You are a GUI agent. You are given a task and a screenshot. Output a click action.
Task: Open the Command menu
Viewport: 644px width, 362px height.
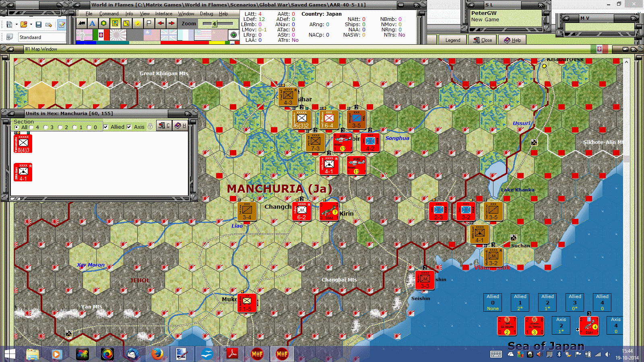pyautogui.click(x=109, y=14)
